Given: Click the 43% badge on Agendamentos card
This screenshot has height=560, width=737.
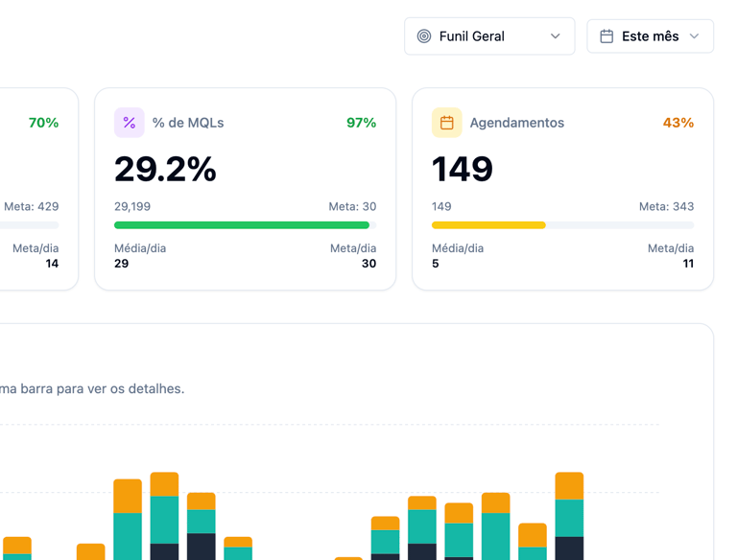Looking at the screenshot, I should tap(678, 123).
